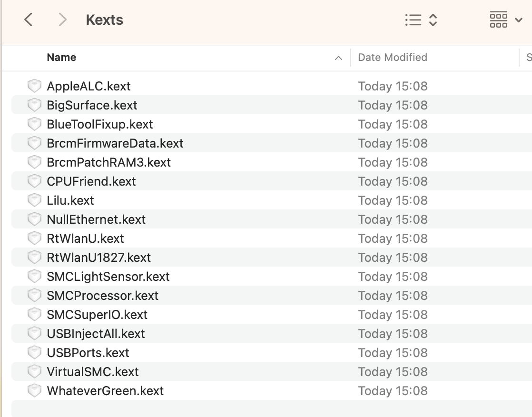
Task: Click the VirtualSMC.kext file icon
Action: [x=34, y=371]
